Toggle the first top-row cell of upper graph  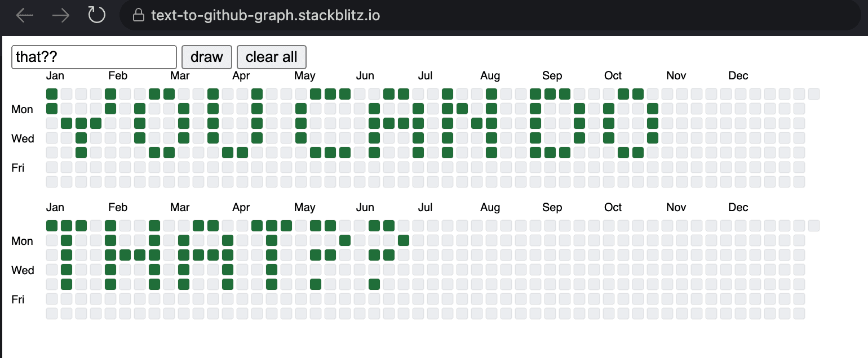click(52, 94)
